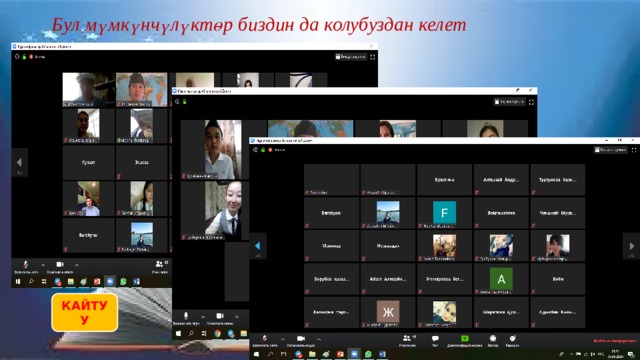The width and height of the screenshot is (640, 360).
Task: Open view mode selector in back-left Zoom window
Action: click(351, 57)
